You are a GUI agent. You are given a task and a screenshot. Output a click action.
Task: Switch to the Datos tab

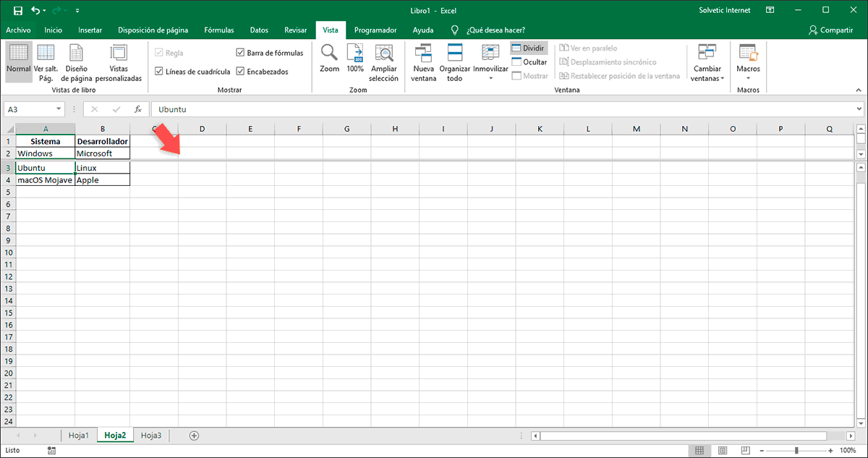(x=259, y=30)
